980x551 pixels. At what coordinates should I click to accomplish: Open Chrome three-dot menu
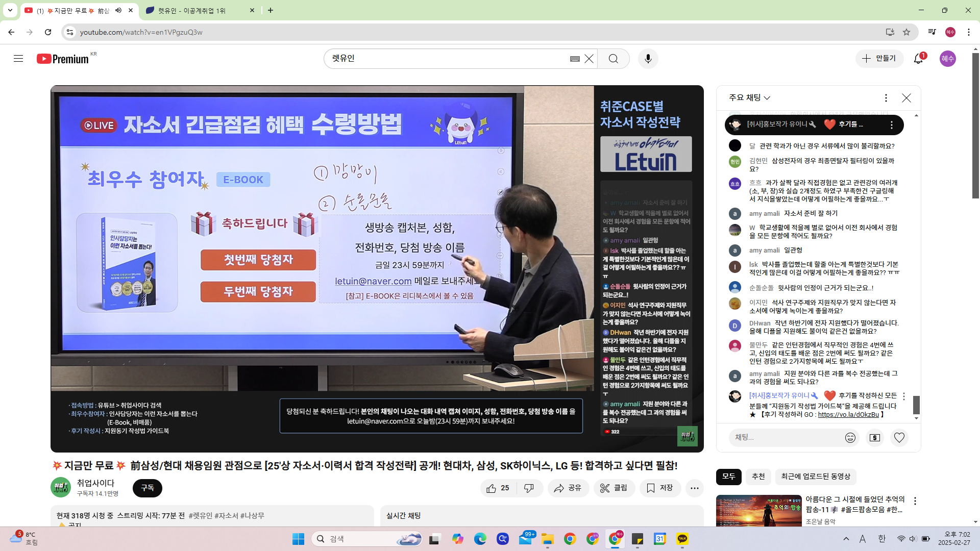[969, 32]
